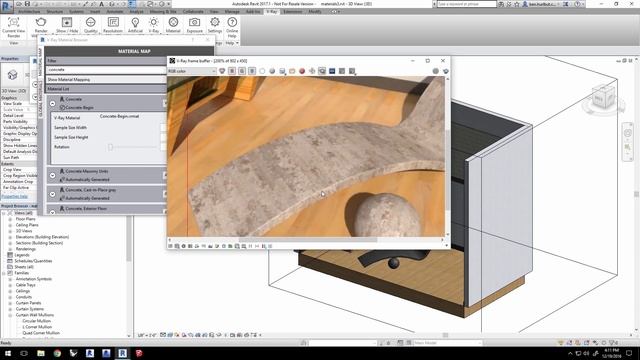This screenshot has width=640, height=360.
Task: Click the red app icon in taskbar
Action: tap(139, 353)
